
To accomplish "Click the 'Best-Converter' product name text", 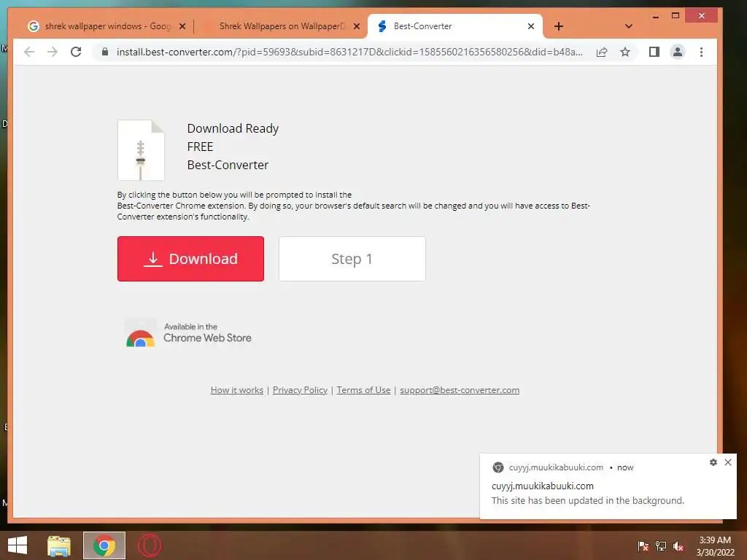I will coord(228,165).
